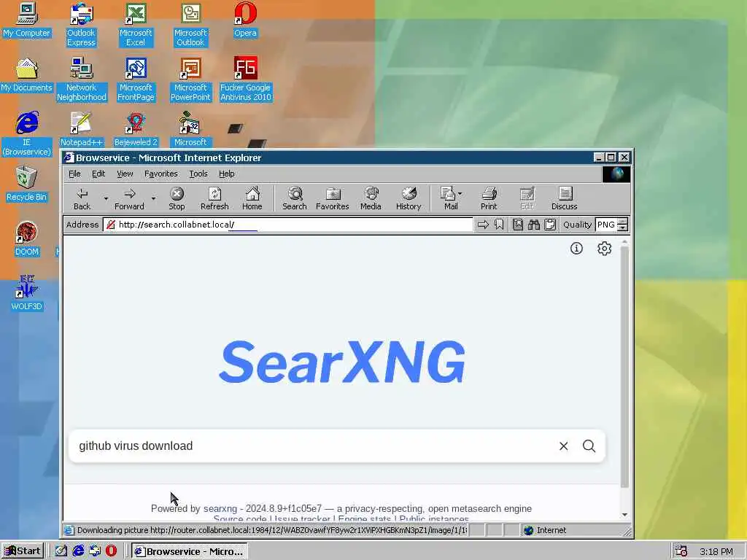The height and width of the screenshot is (560, 747).
Task: Click Opera quick launch icon in the taskbar
Action: (x=111, y=551)
